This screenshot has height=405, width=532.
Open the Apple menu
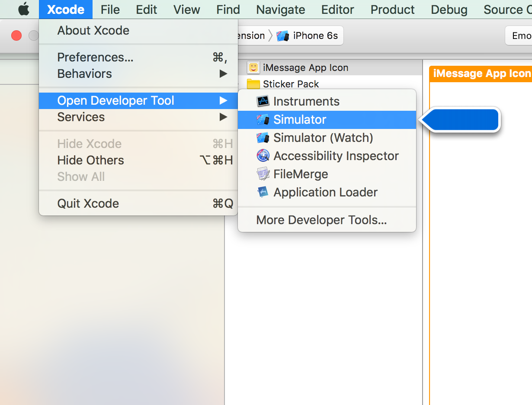coord(23,9)
